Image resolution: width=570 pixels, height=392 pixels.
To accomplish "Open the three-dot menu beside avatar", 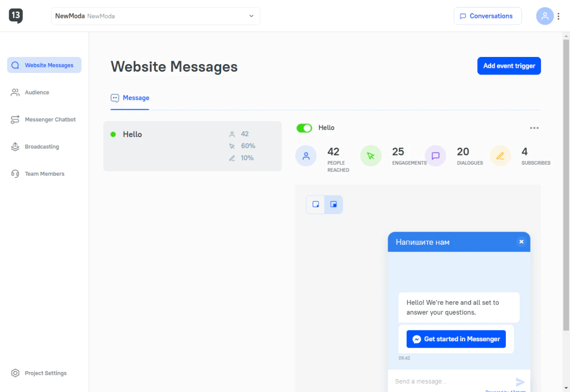I will (x=559, y=16).
